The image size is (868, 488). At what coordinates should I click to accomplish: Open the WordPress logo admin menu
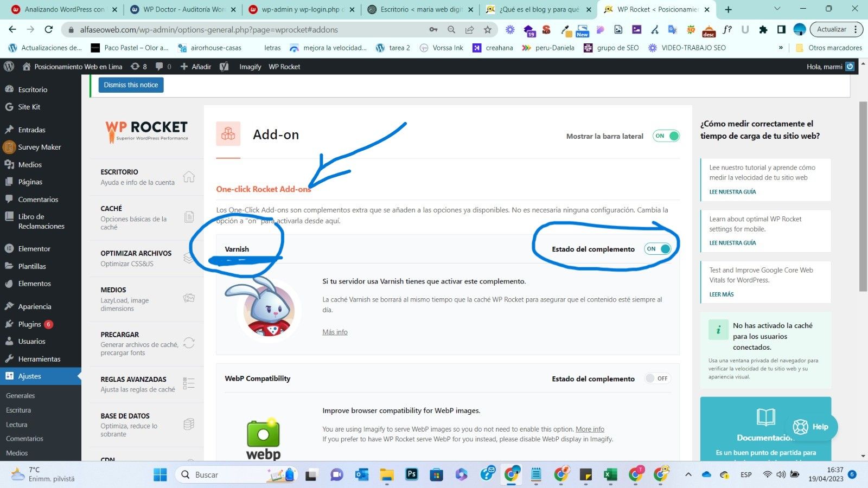9,67
